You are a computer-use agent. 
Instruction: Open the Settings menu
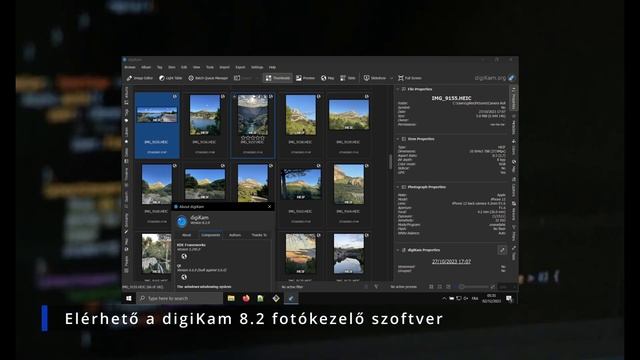tap(257, 67)
